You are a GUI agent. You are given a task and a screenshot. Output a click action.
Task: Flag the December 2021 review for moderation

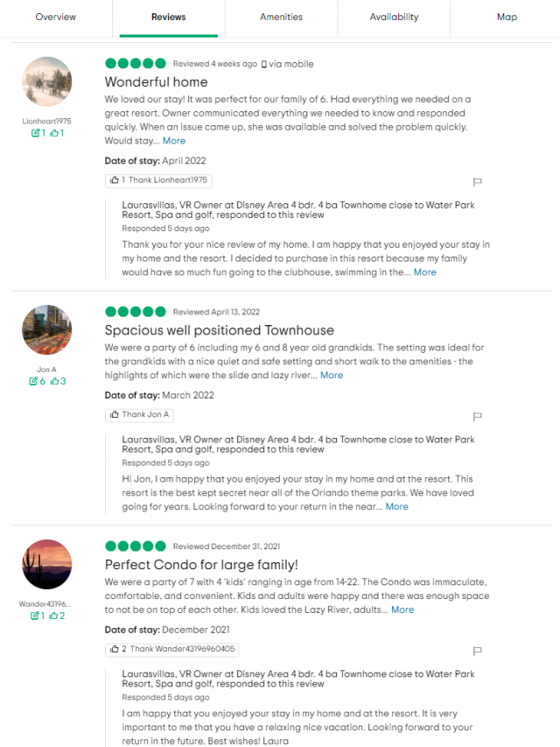pyautogui.click(x=477, y=651)
